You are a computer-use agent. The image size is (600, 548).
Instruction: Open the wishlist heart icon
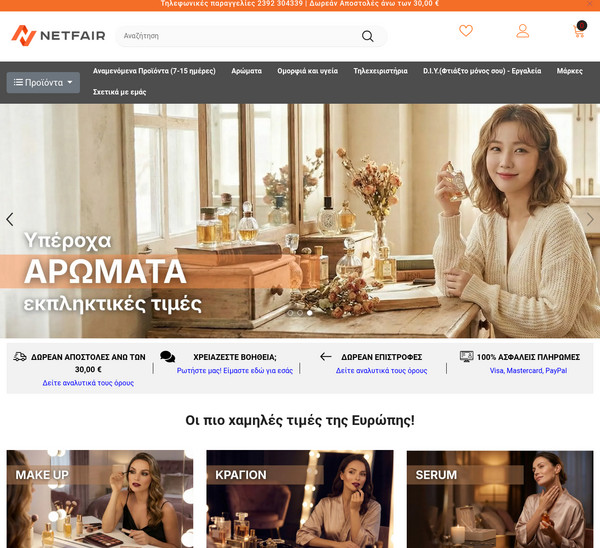click(x=466, y=31)
